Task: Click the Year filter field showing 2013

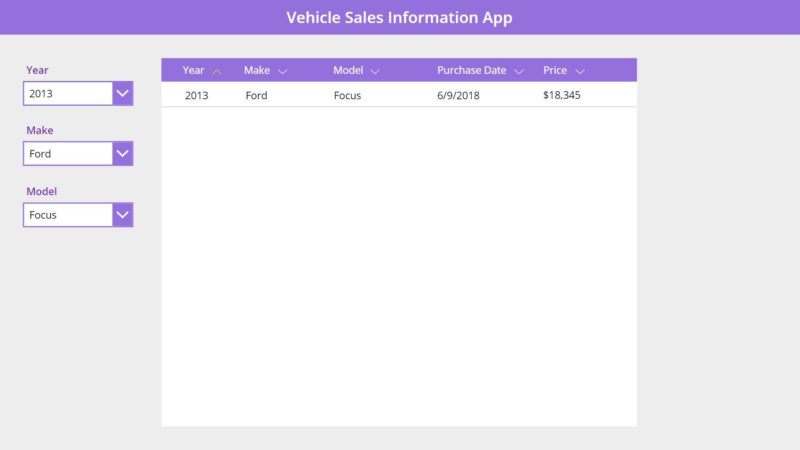Action: pos(67,93)
